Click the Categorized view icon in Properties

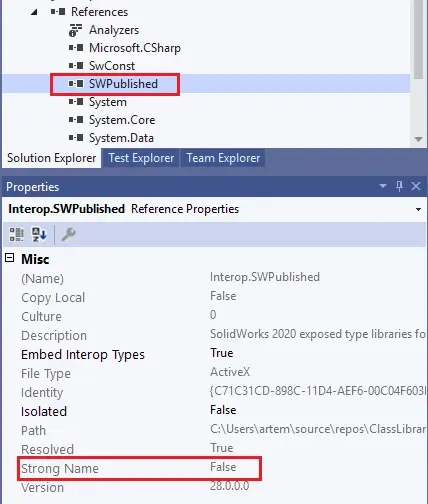point(16,234)
